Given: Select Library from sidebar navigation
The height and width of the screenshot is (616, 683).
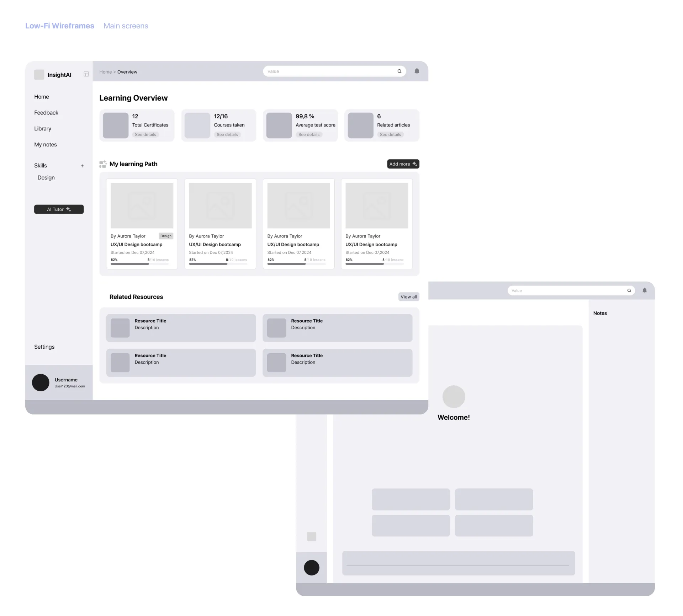Looking at the screenshot, I should [43, 128].
